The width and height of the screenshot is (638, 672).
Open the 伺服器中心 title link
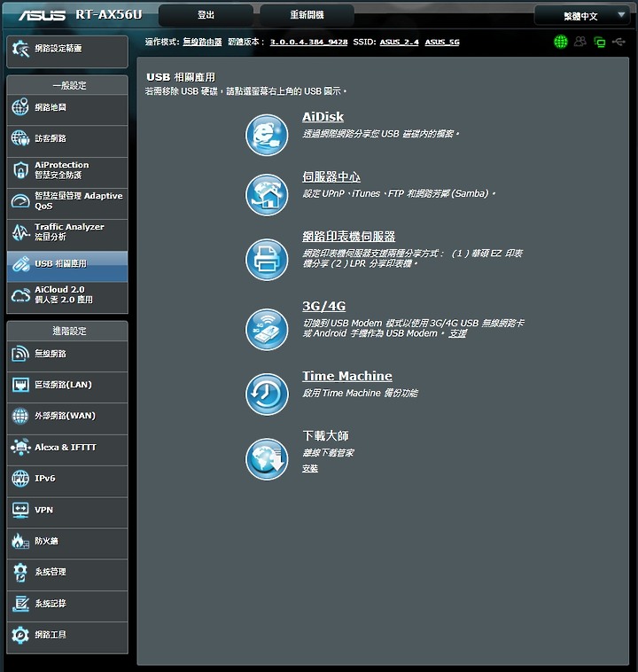click(331, 176)
